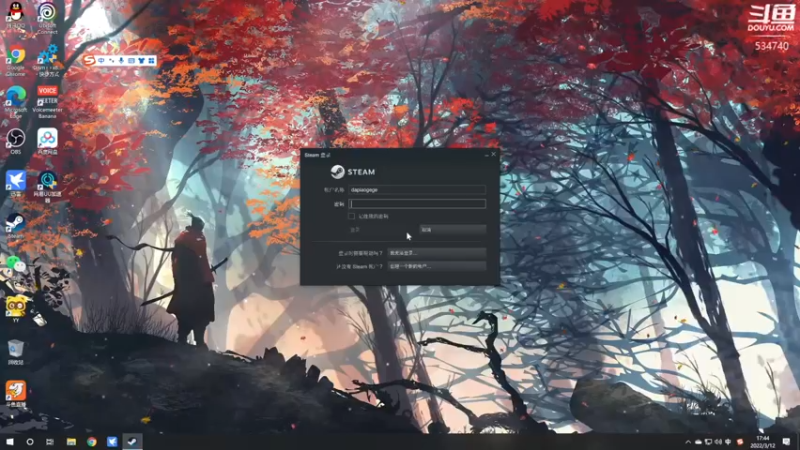This screenshot has height=450, width=800.
Task: Click the Sogou S logo on input toolbar
Action: pyautogui.click(x=89, y=60)
